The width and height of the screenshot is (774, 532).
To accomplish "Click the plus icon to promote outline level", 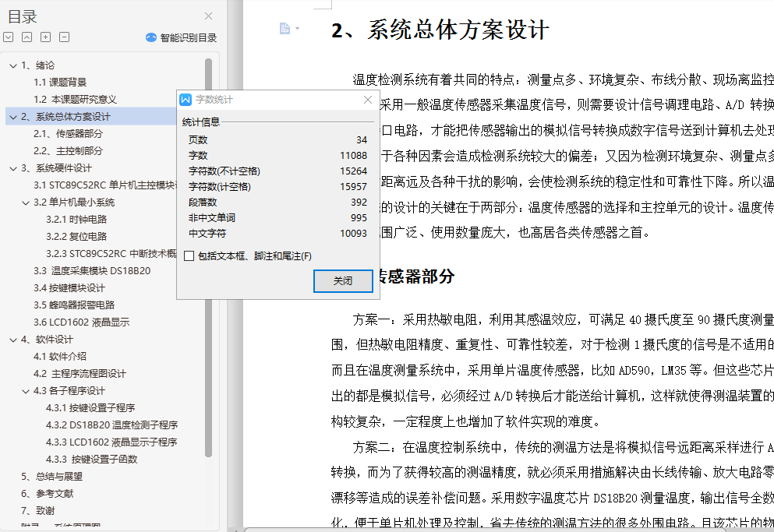I will pos(45,37).
